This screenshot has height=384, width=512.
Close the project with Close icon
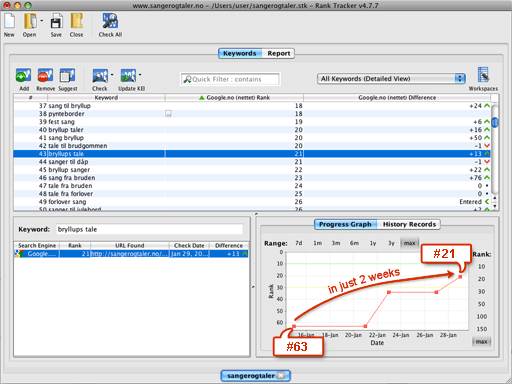77,21
